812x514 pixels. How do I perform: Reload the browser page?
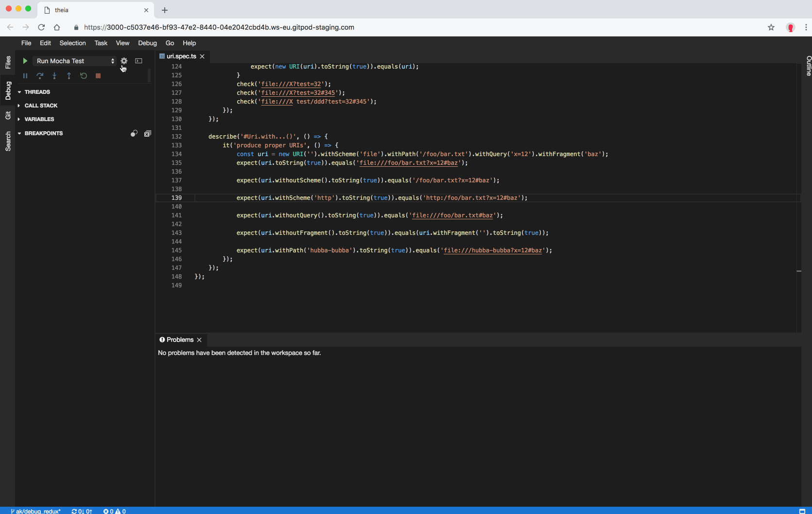pos(41,27)
